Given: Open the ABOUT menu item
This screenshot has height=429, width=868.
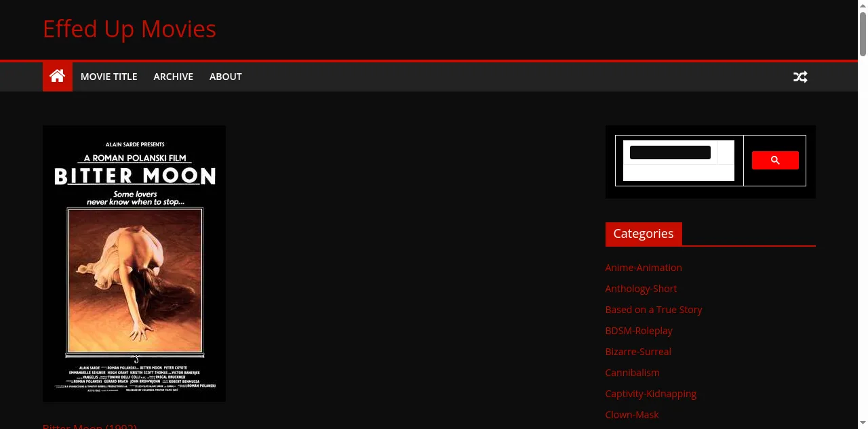Looking at the screenshot, I should pos(226,77).
